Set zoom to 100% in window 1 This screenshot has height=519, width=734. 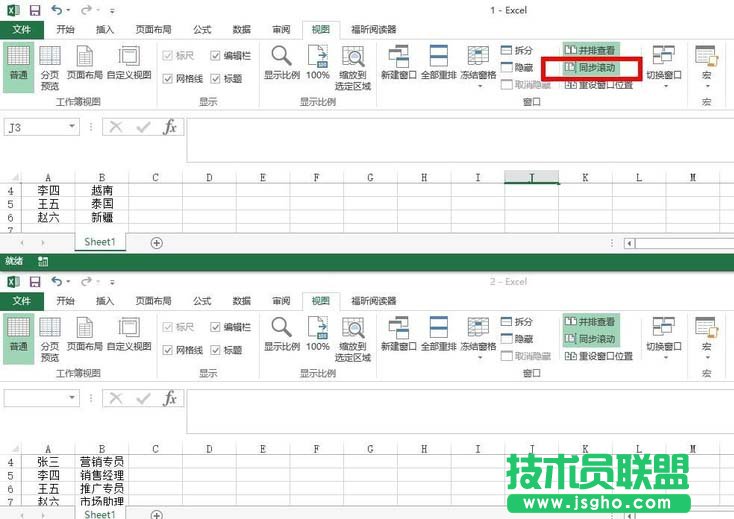pyautogui.click(x=318, y=62)
